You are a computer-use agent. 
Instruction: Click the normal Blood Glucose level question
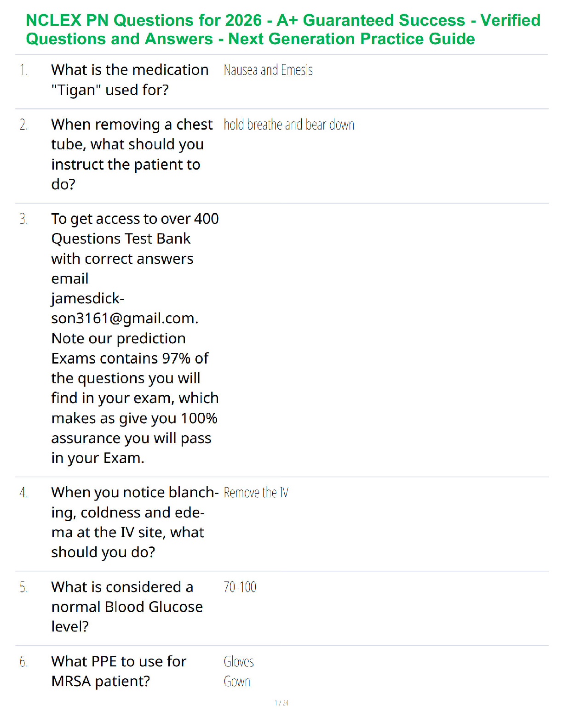(127, 607)
